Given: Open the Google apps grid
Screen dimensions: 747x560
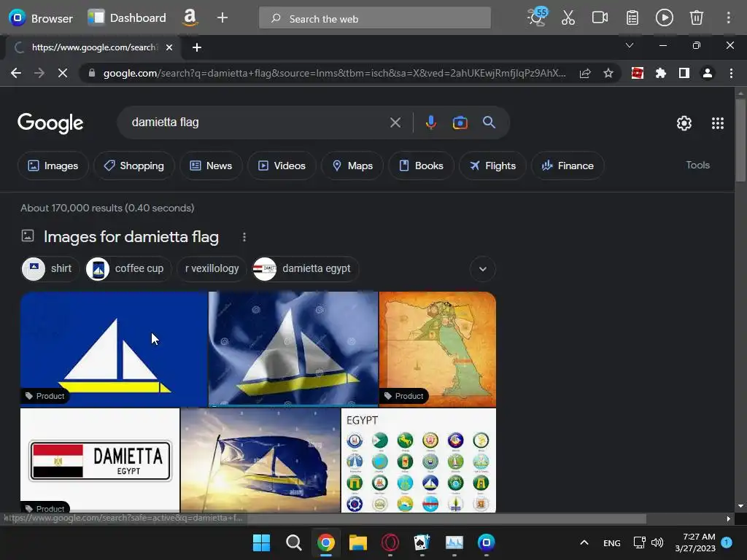Looking at the screenshot, I should pos(718,123).
